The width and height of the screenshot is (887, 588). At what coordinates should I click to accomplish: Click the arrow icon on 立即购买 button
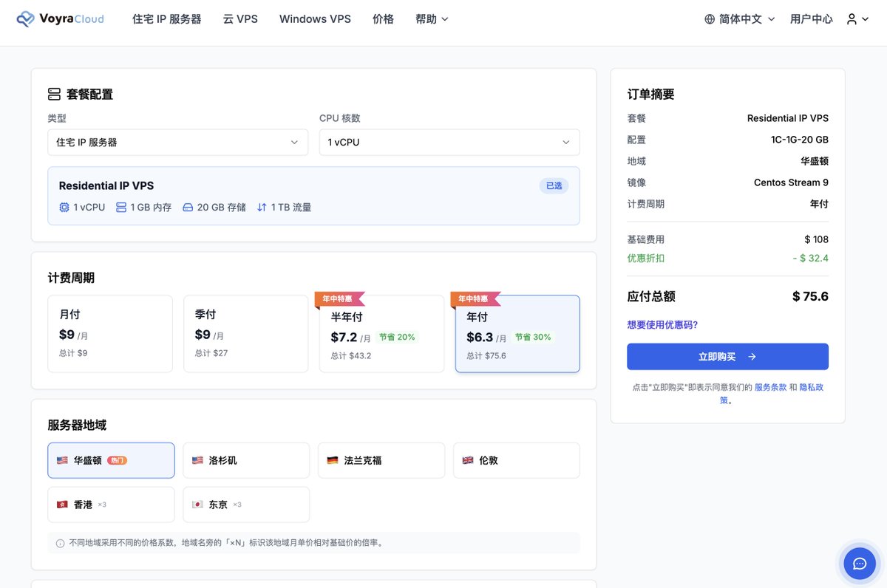(752, 357)
